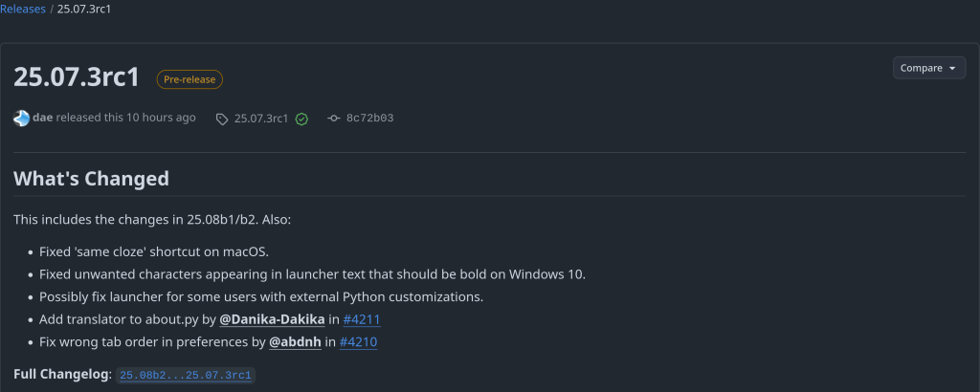This screenshot has height=392, width=980.
Task: Click the dae user avatar
Action: pyautogui.click(x=22, y=118)
